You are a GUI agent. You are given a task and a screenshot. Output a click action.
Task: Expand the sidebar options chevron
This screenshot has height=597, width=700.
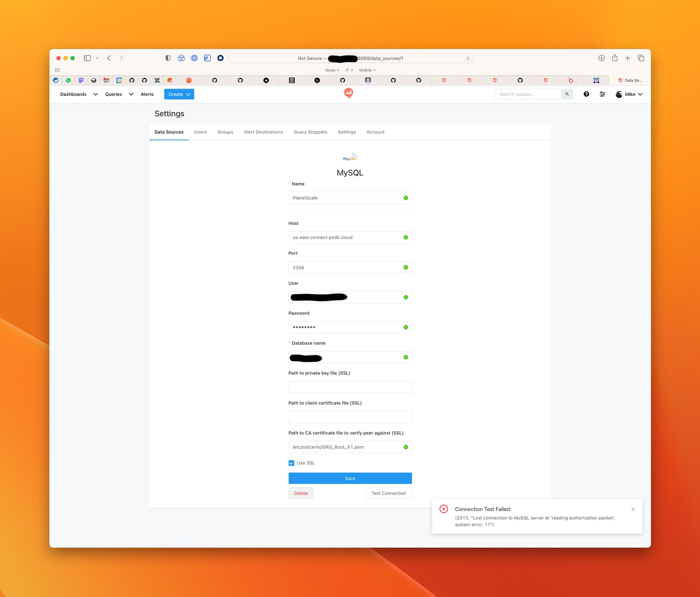(97, 58)
